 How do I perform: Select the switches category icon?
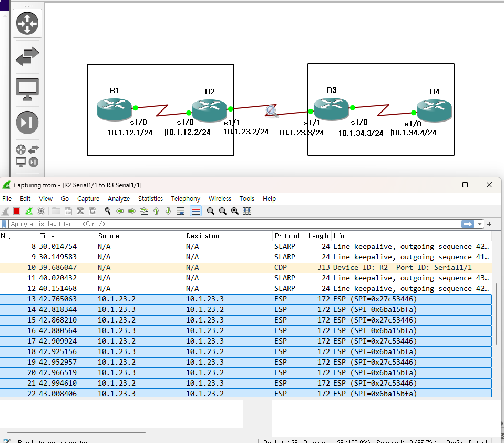(x=27, y=56)
